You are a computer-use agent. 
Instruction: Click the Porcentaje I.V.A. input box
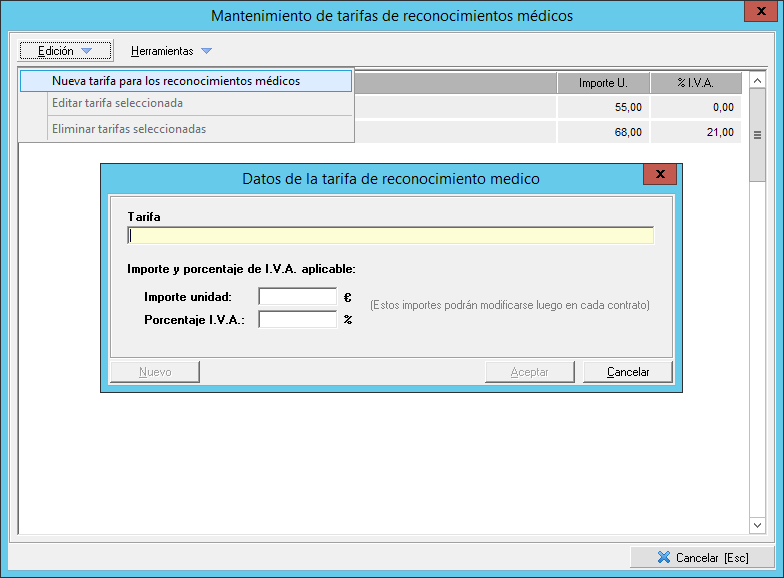[x=297, y=320]
